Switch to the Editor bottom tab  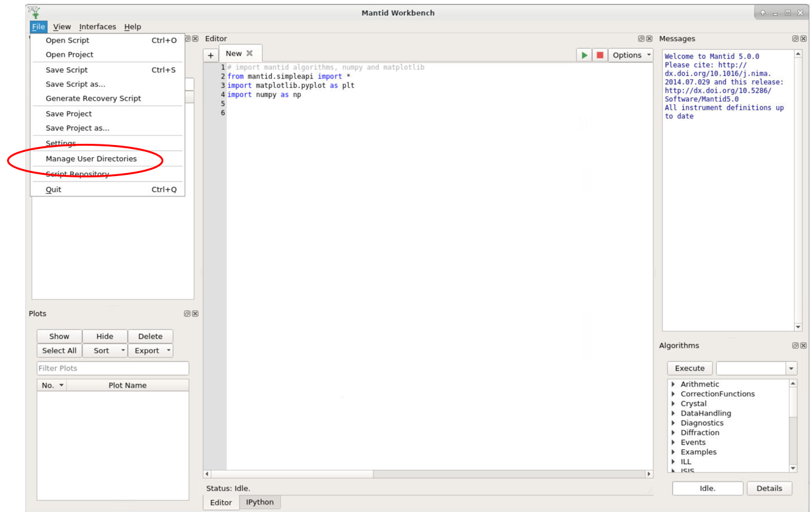pos(221,502)
